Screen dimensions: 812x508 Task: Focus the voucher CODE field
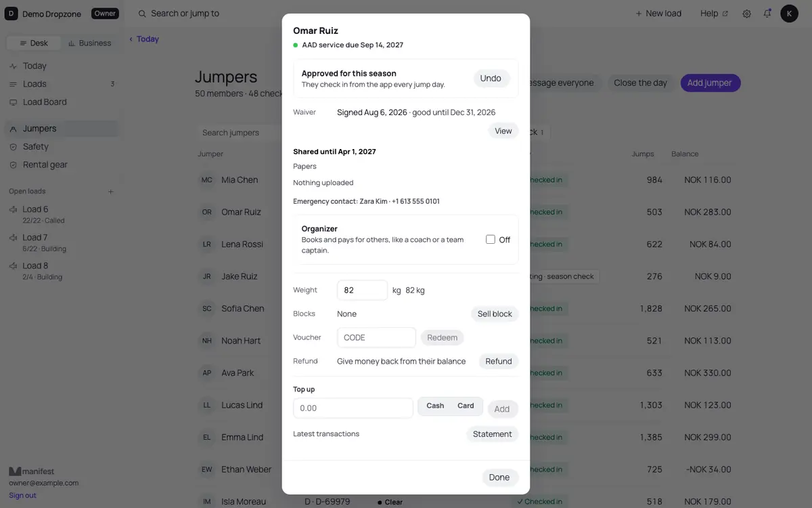tap(376, 337)
